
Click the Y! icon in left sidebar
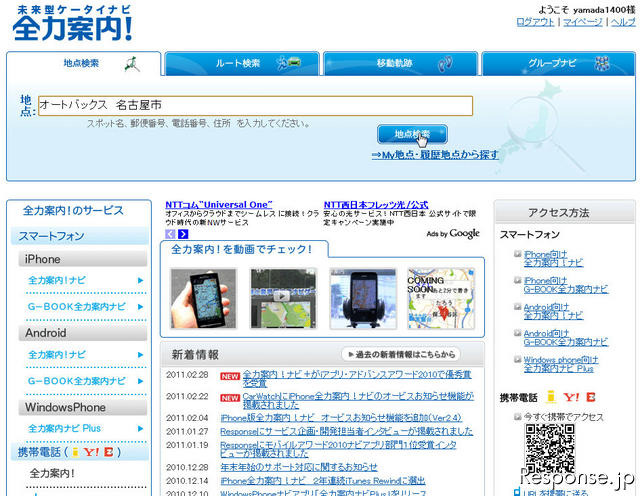[x=91, y=452]
